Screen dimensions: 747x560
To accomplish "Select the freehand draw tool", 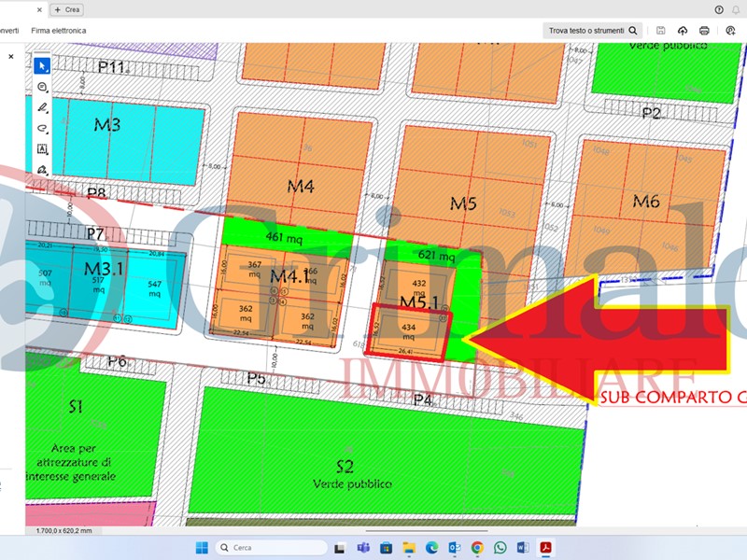I will (x=42, y=129).
